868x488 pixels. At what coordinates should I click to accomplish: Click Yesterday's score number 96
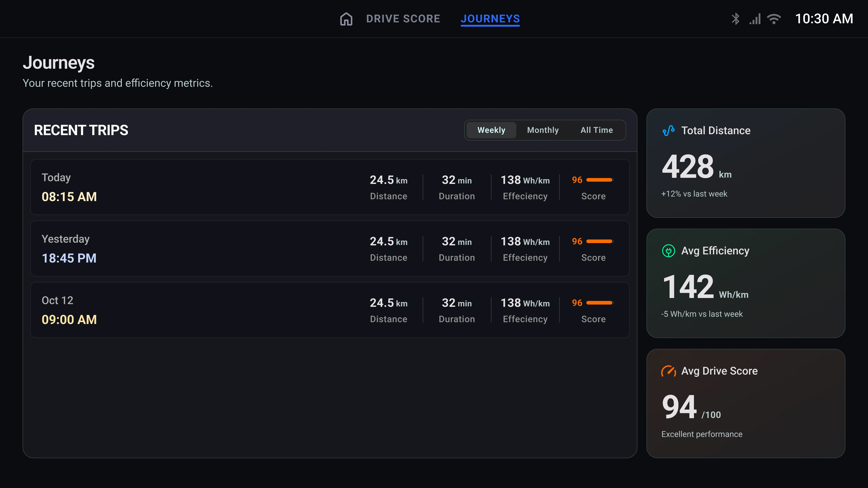(577, 241)
